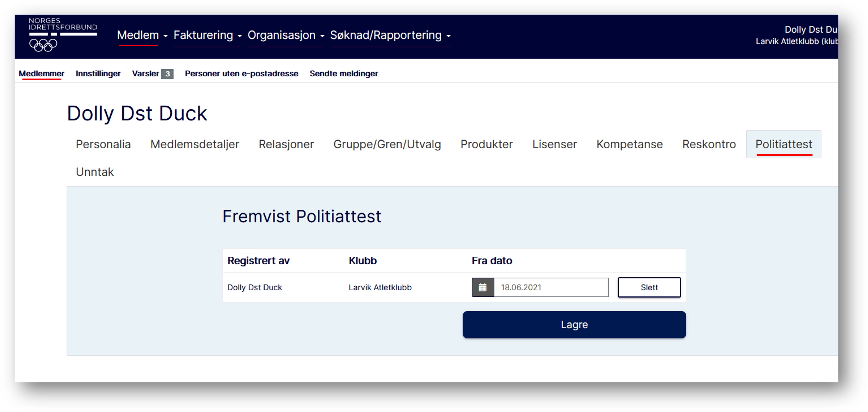Open the calendar date picker icon
Viewport: 868px width, 412px height.
point(482,287)
